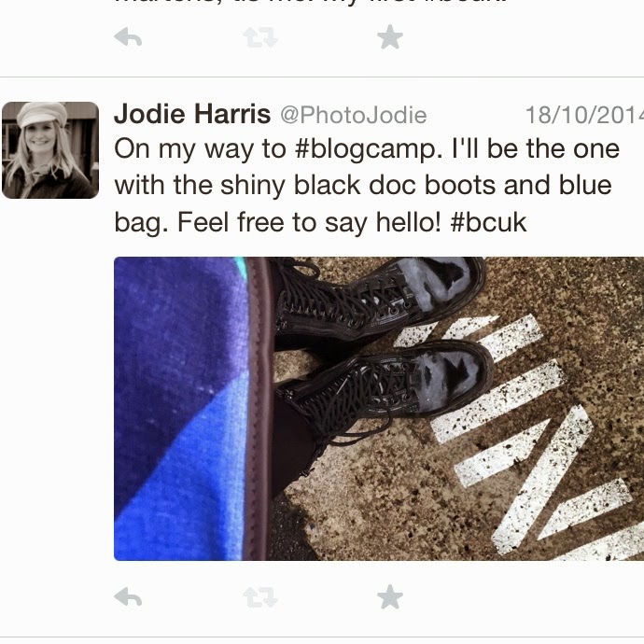Open the #blogcamp hashtag
This screenshot has height=644, width=644.
pos(369,149)
